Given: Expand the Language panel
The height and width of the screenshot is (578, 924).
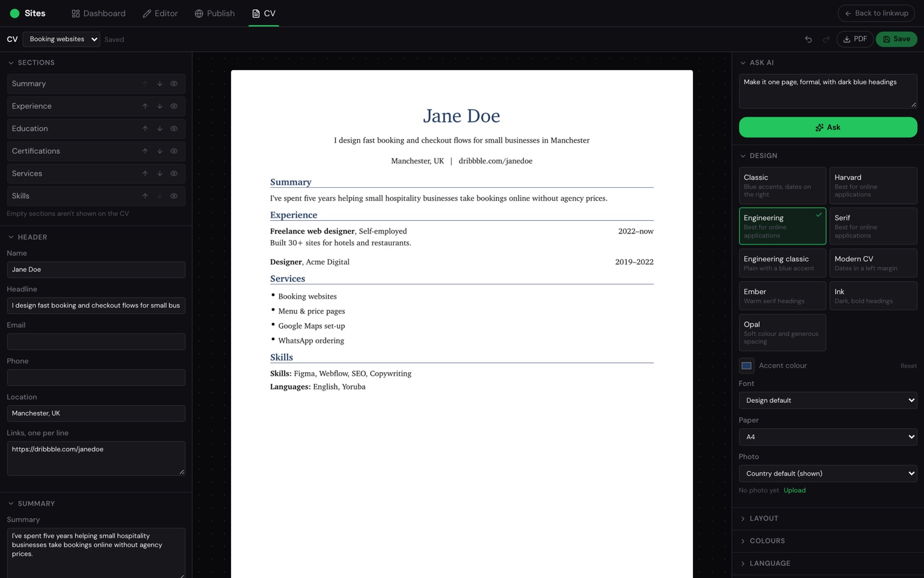Looking at the screenshot, I should tap(828, 564).
